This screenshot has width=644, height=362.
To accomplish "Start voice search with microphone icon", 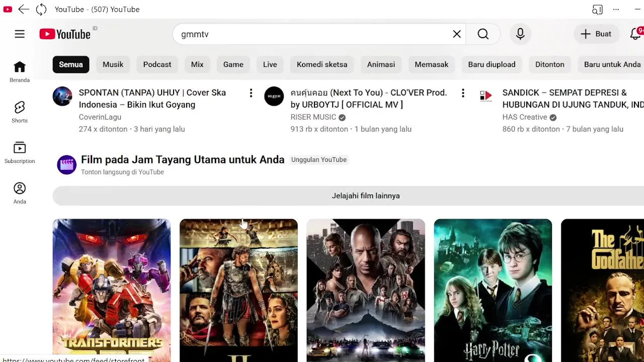I will coord(520,34).
